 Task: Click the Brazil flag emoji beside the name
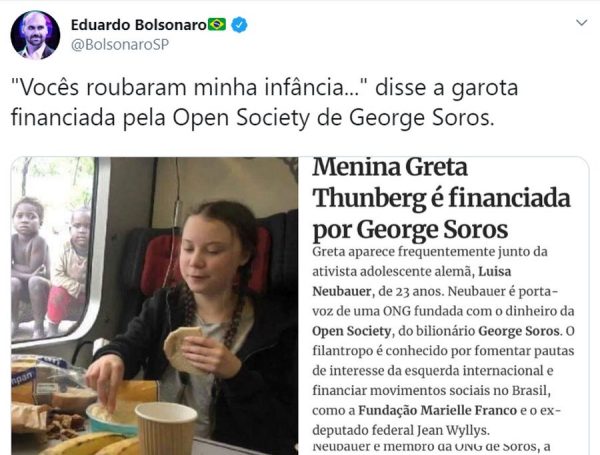217,25
